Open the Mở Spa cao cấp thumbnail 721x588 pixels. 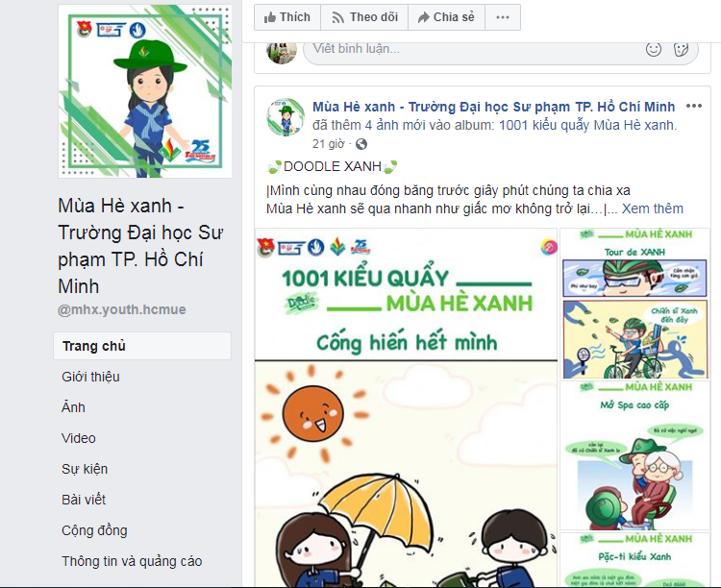coord(634,455)
